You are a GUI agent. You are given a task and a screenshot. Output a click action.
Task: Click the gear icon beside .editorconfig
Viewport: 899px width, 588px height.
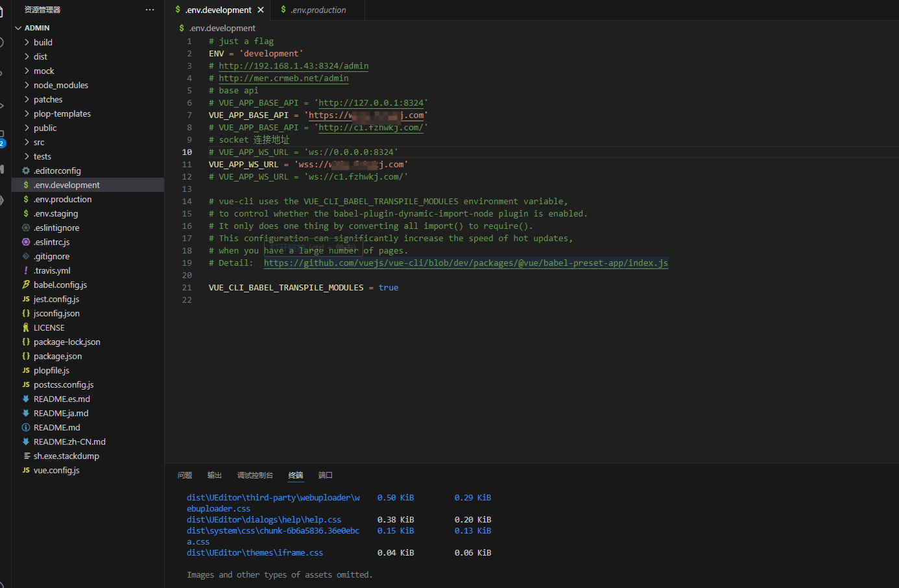26,171
